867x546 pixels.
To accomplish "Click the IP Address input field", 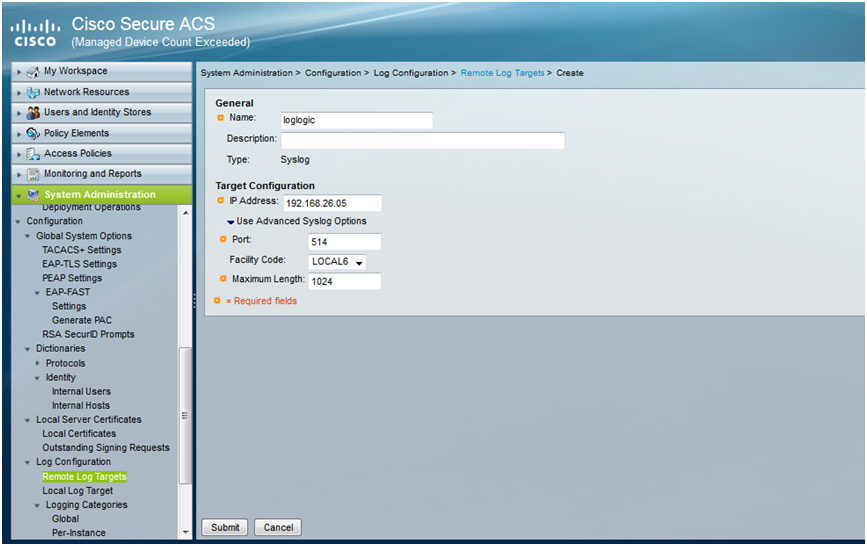I will pos(333,203).
